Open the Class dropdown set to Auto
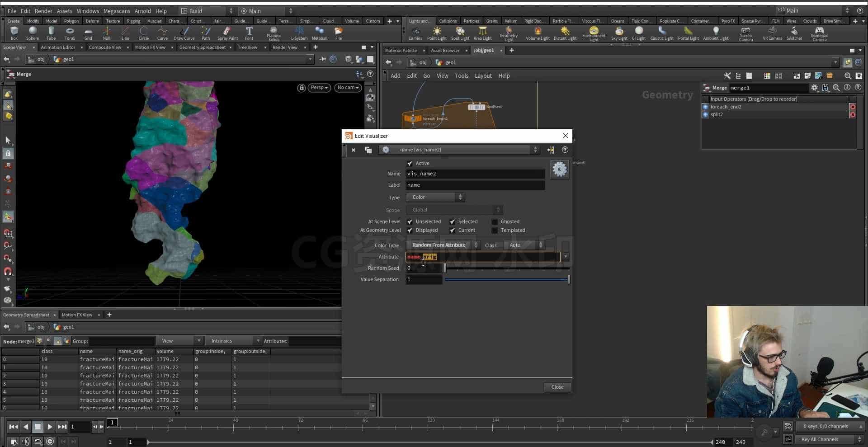 [x=524, y=245]
